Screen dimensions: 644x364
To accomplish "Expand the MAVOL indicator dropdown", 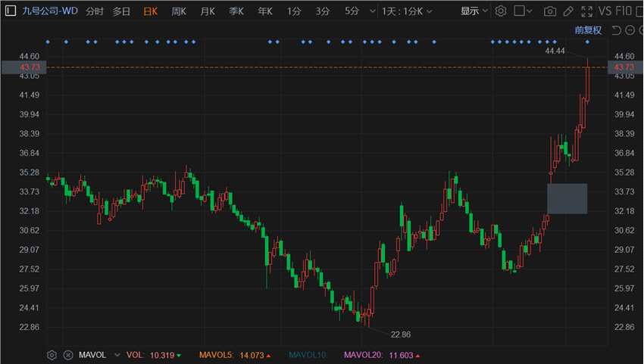I will 117,355.
